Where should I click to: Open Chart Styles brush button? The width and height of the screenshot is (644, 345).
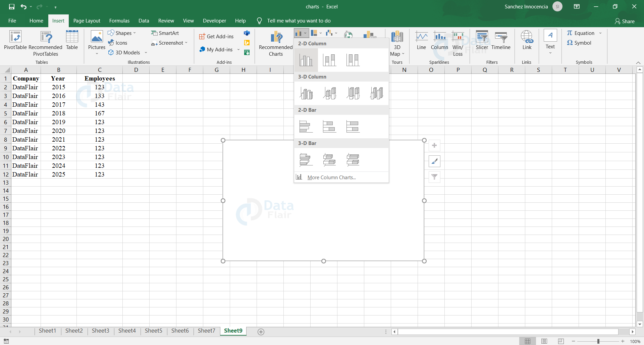point(434,161)
